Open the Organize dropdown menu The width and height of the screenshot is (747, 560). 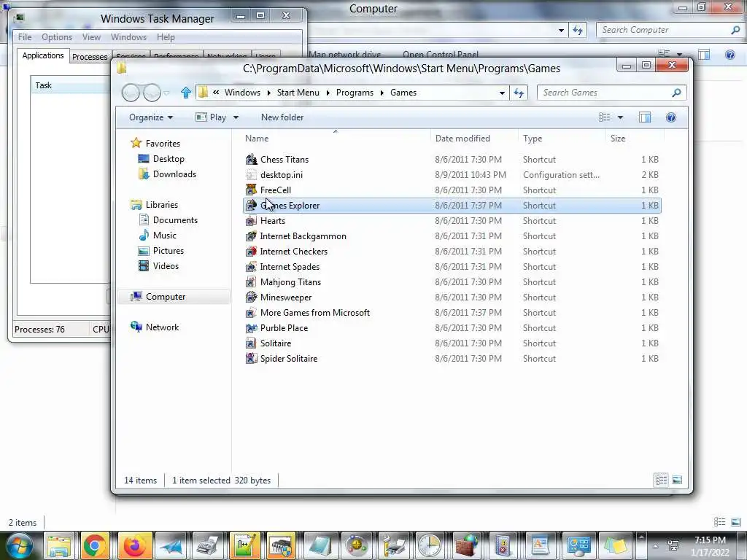(150, 117)
